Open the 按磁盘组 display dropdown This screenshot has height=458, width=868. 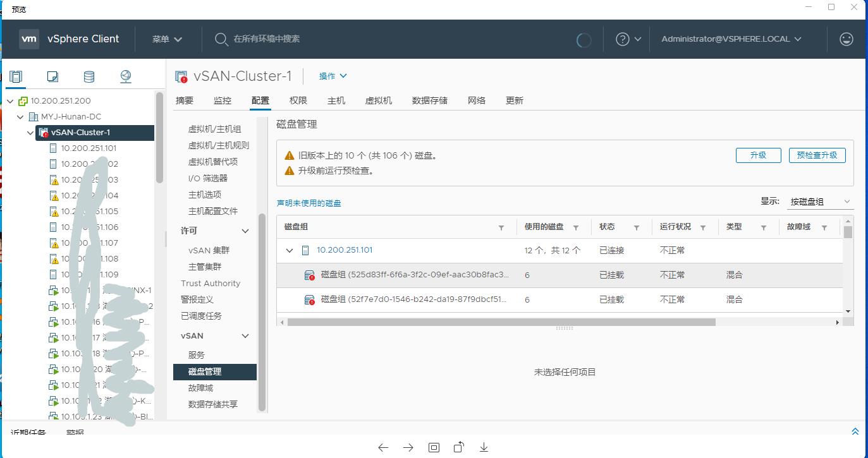point(821,202)
